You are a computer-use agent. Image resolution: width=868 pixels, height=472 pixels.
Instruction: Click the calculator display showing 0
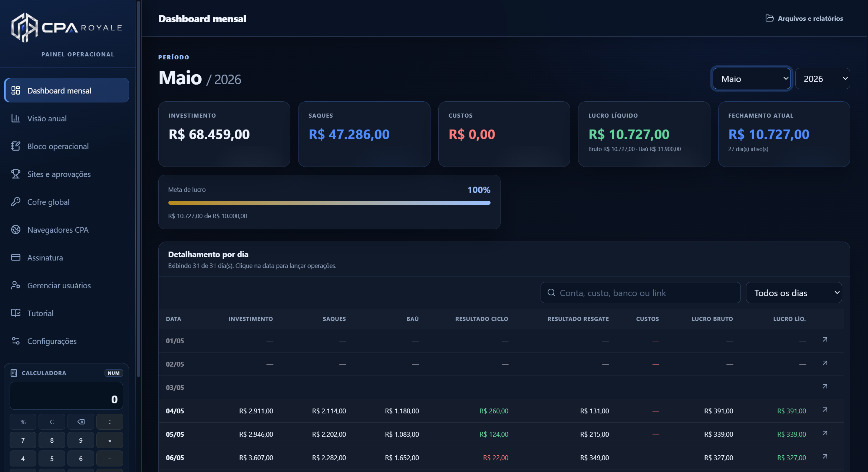click(x=66, y=396)
